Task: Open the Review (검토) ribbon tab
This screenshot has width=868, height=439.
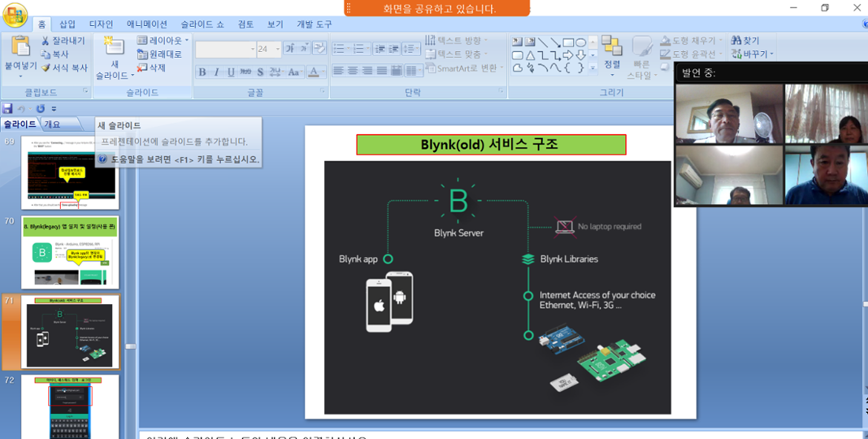Action: tap(246, 24)
